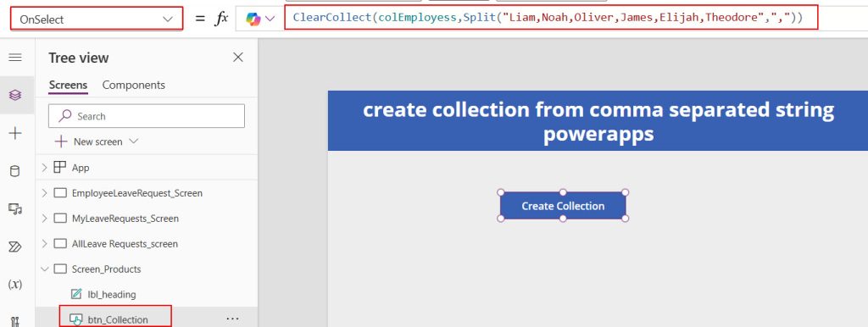Open the Media icon in sidebar
Image resolution: width=868 pixels, height=327 pixels.
coord(15,208)
